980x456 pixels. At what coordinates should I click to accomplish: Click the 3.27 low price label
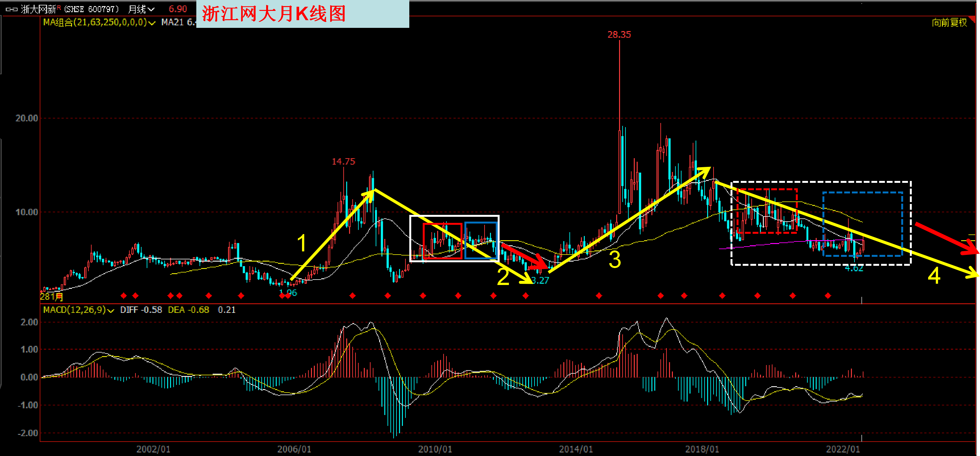pyautogui.click(x=540, y=280)
